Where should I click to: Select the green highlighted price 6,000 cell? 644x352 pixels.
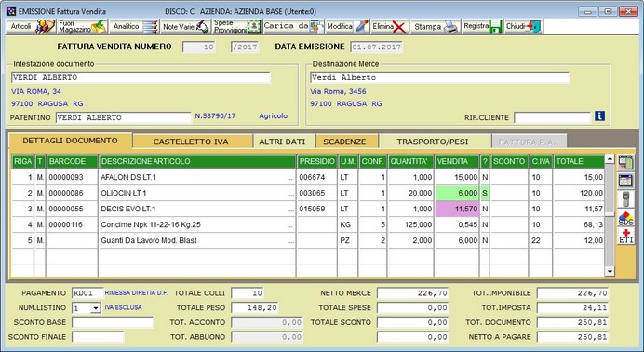[457, 193]
